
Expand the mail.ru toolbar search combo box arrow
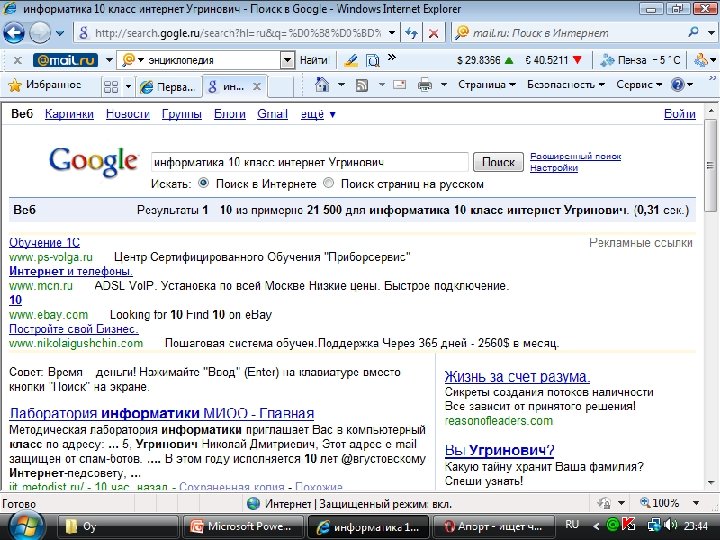287,60
